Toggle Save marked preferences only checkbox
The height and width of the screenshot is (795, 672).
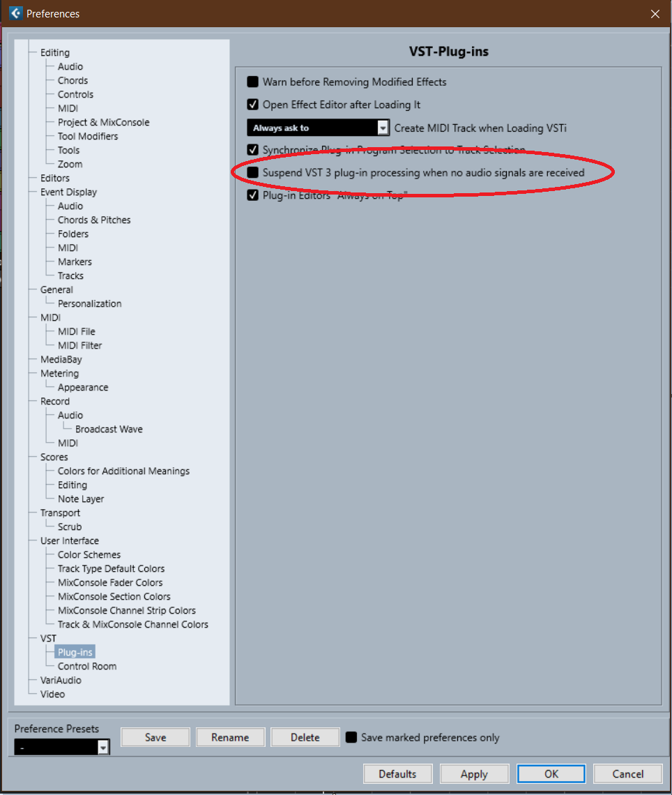point(352,737)
